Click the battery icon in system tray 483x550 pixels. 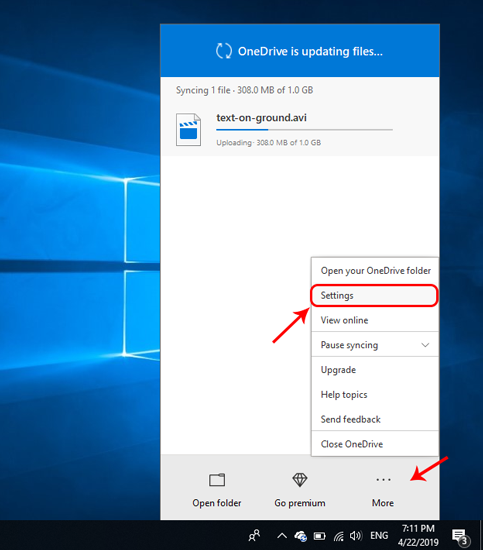[319, 536]
